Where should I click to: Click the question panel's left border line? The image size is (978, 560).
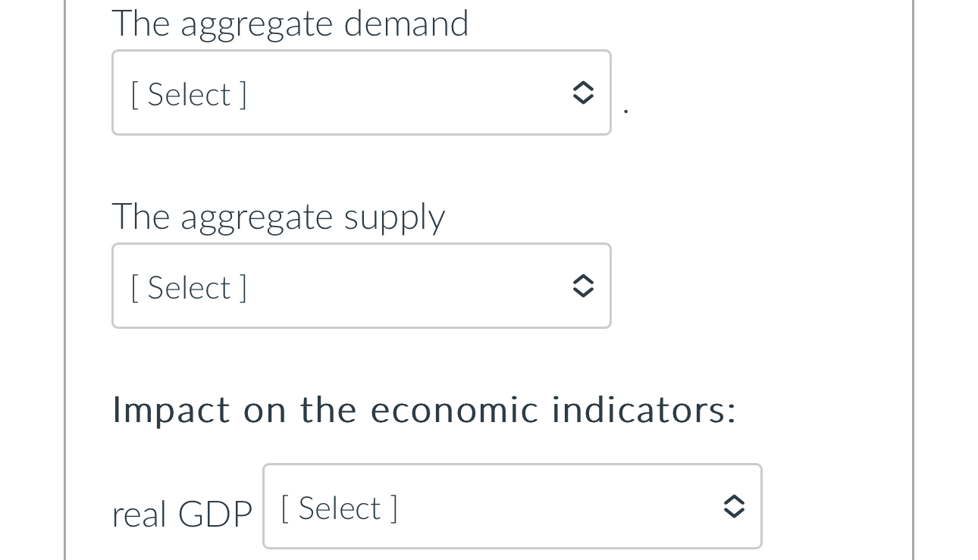tap(65, 280)
